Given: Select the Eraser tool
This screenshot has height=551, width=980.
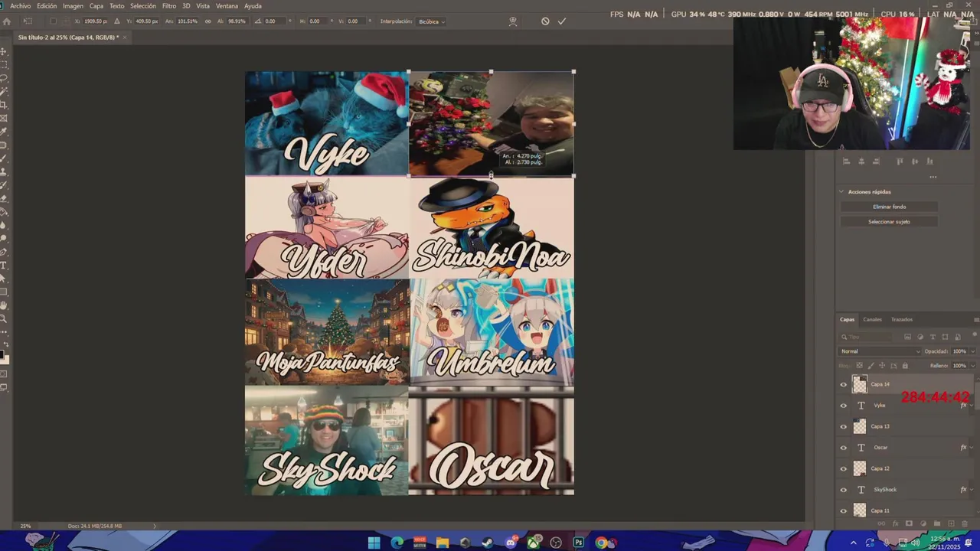Looking at the screenshot, I should 5,197.
